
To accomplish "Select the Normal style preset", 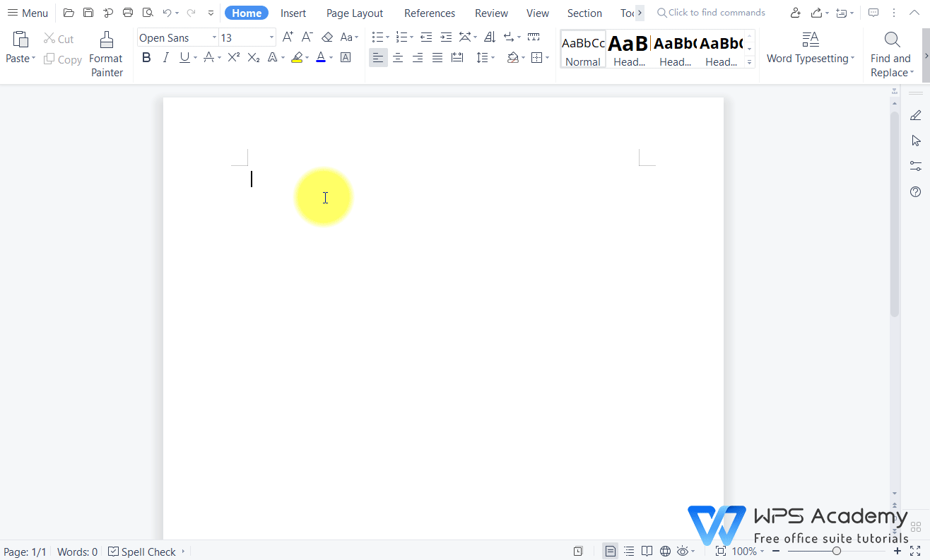I will pyautogui.click(x=582, y=49).
